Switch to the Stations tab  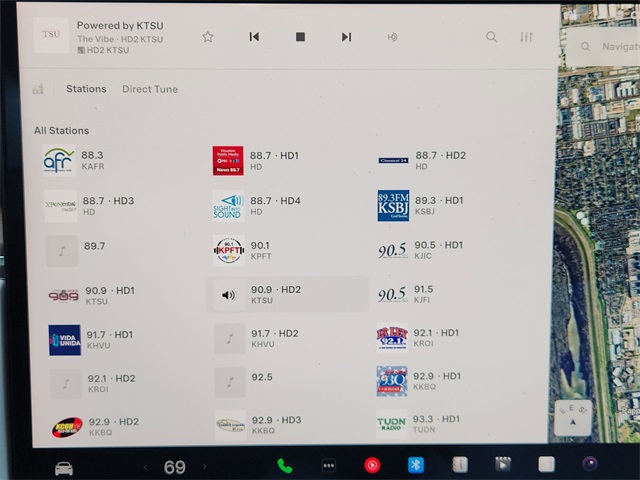pos(86,89)
